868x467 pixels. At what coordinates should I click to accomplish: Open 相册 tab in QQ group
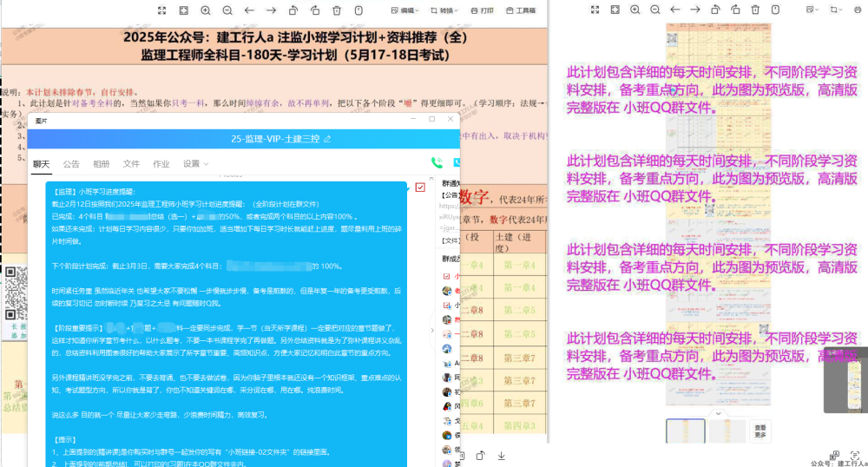click(x=102, y=164)
